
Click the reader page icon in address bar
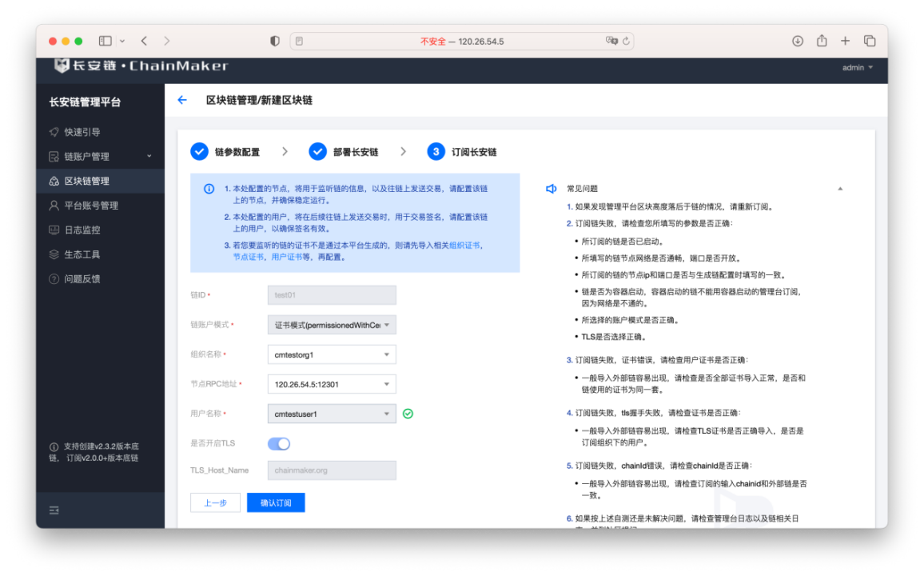click(x=300, y=42)
